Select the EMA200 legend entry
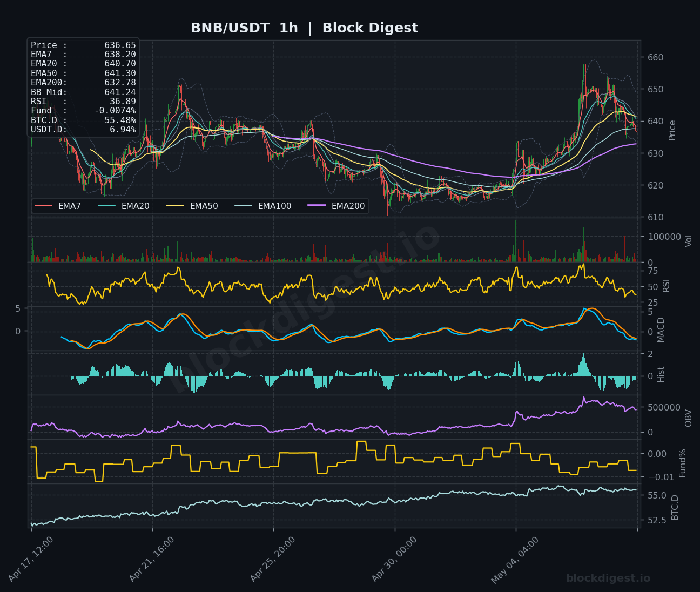 tap(336, 206)
